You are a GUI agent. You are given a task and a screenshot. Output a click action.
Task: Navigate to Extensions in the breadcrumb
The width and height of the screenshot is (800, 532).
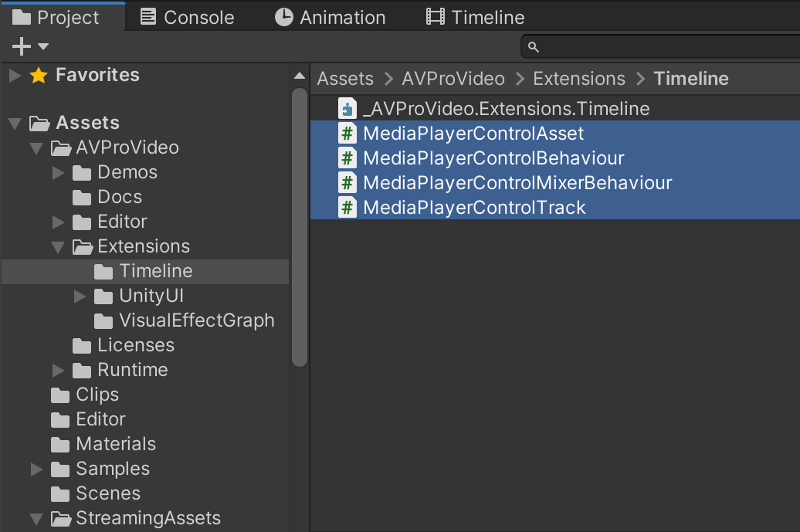click(579, 79)
